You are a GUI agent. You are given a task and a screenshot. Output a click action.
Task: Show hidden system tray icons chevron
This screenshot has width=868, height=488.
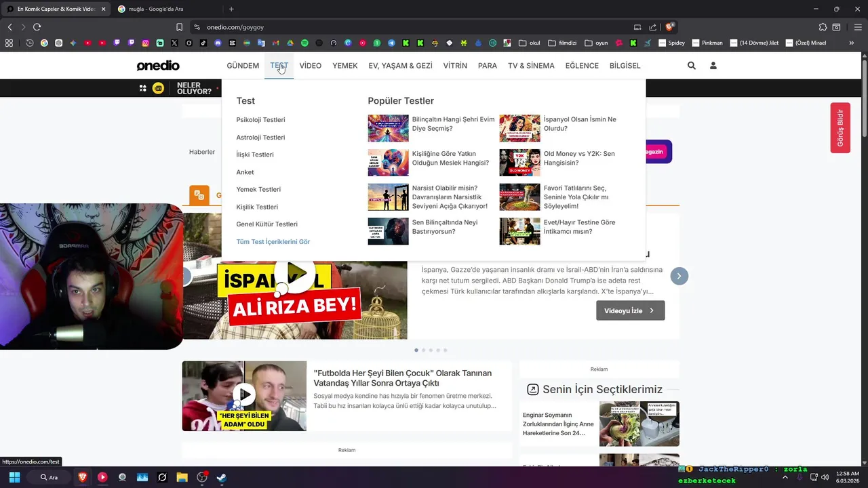[x=785, y=477]
